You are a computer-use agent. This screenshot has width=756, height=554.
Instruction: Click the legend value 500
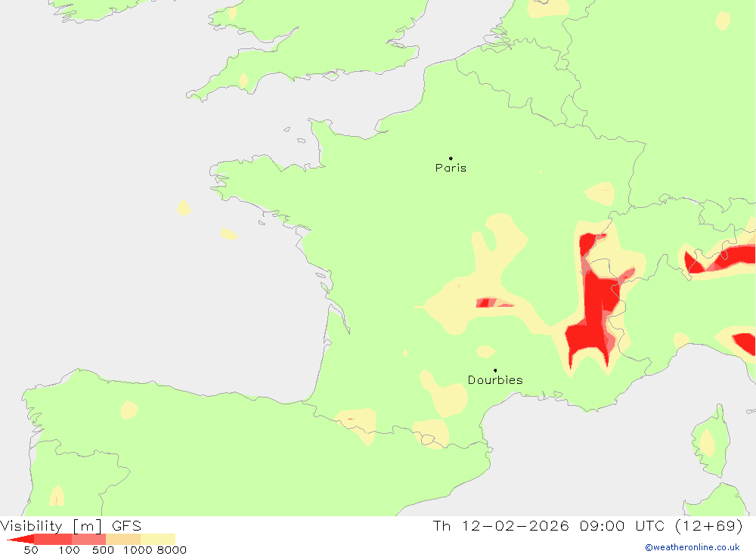pos(103,550)
